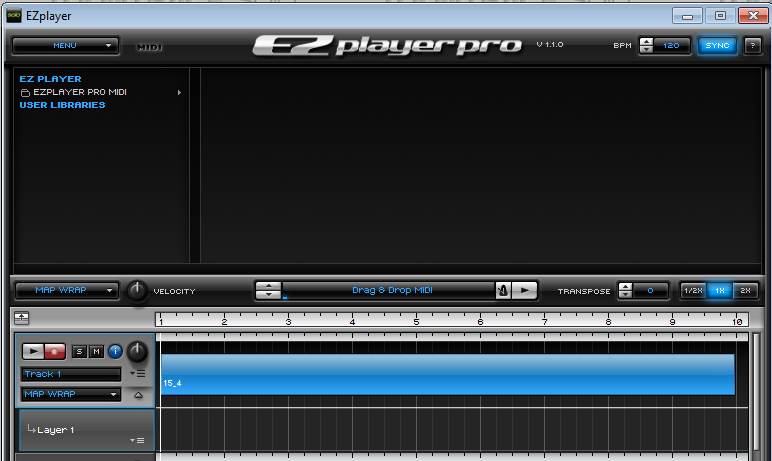Viewport: 772px width, 461px height.
Task: Click the vertical track scrollbar
Action: 756,392
